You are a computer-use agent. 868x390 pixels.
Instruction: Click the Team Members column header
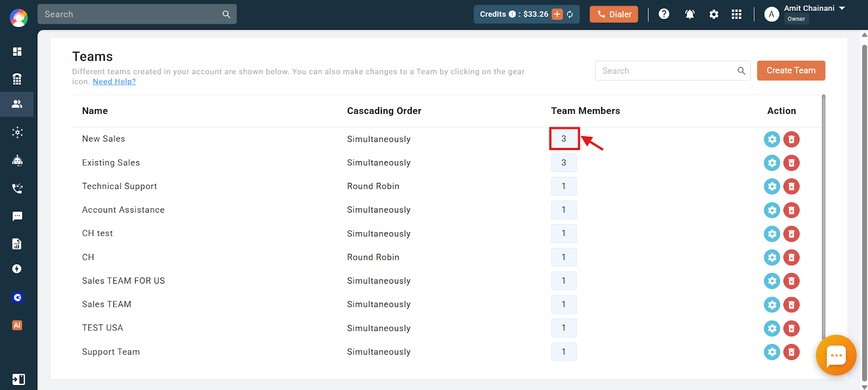click(x=585, y=111)
